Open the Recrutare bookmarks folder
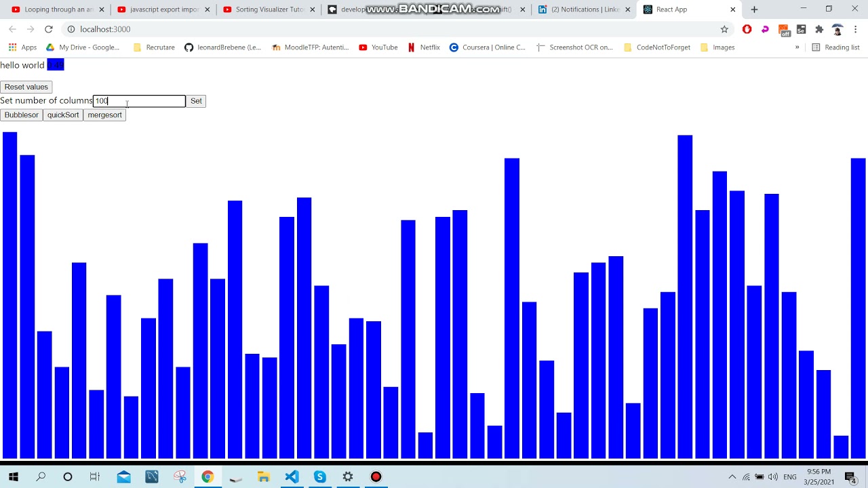 [154, 47]
